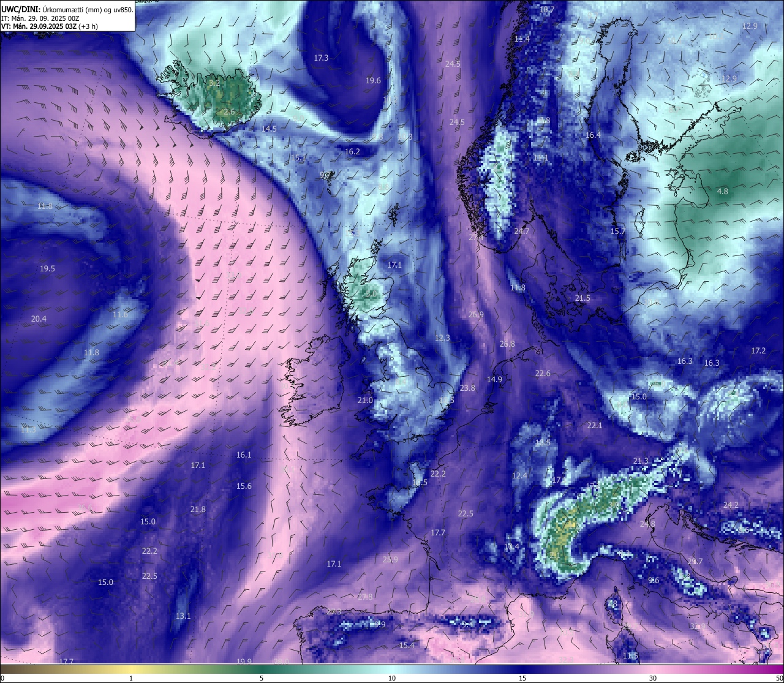Click map value 24.2
Screen dimensions: 784x683
(731, 505)
